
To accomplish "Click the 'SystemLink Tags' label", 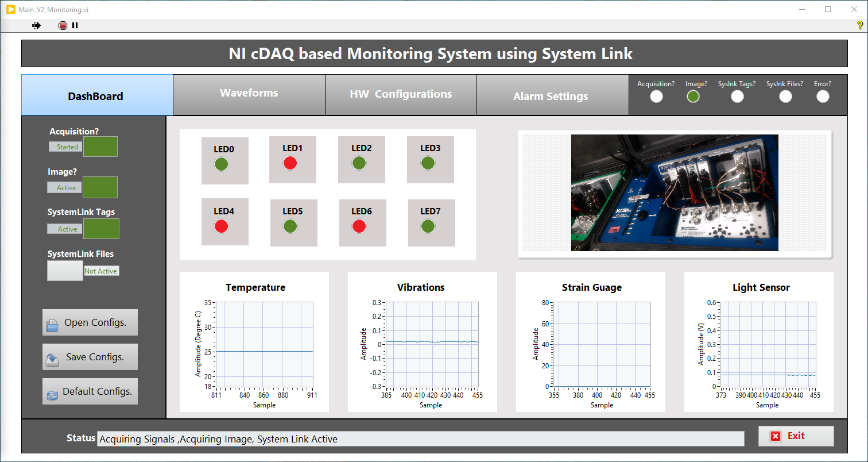I will pos(81,211).
